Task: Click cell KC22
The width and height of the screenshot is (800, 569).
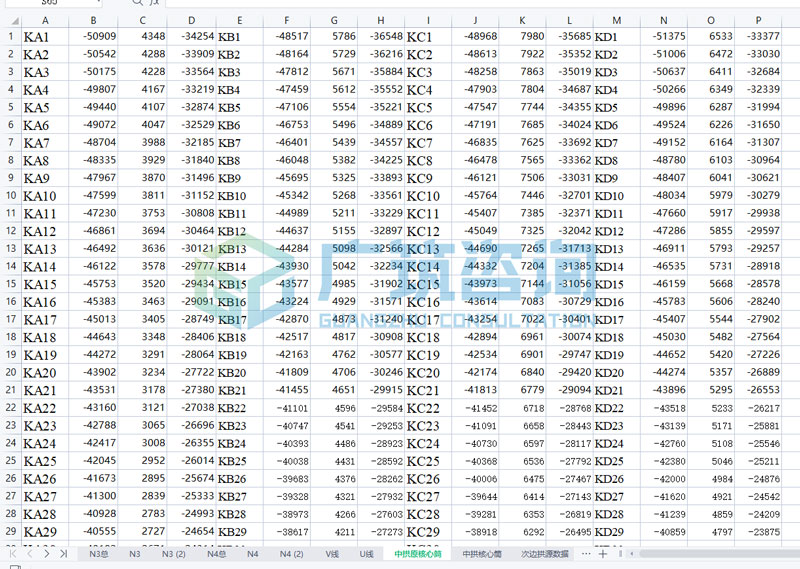Action: coord(428,408)
